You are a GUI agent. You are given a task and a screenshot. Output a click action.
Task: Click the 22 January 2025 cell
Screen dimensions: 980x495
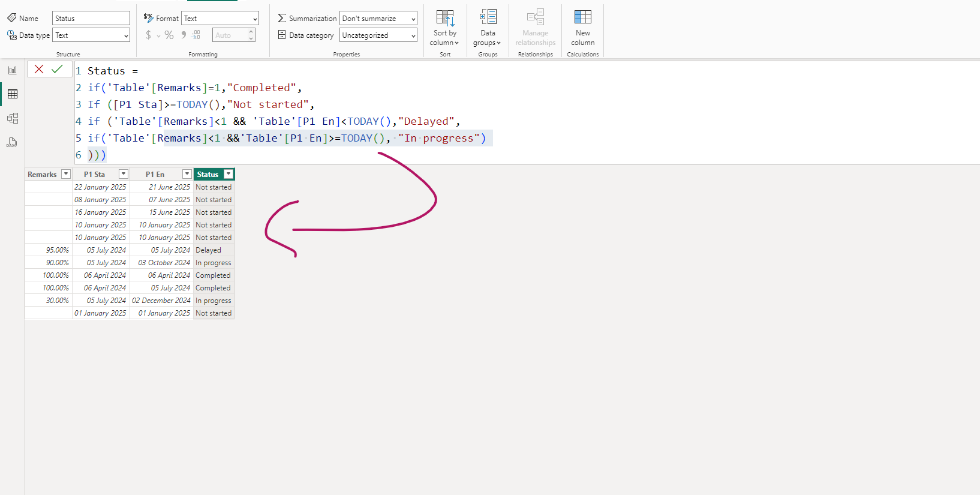(101, 187)
